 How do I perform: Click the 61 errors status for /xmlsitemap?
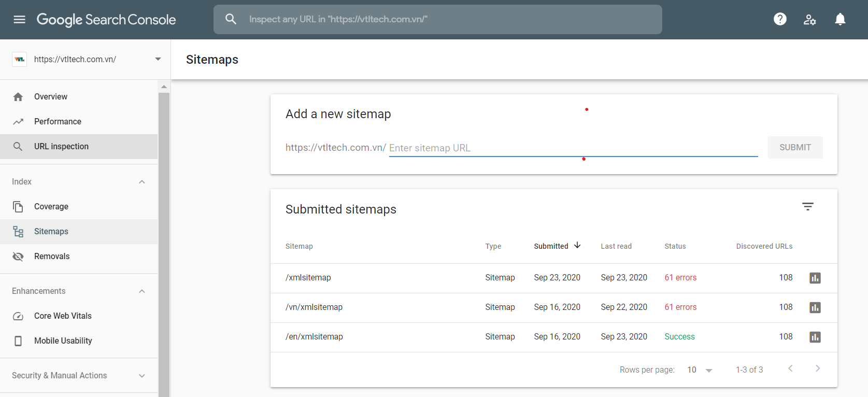tap(680, 278)
